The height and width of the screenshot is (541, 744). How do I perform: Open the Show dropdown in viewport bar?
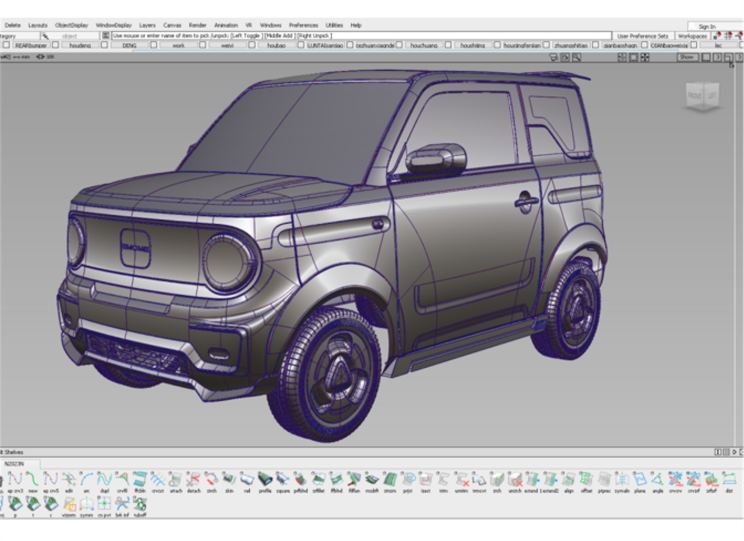686,57
